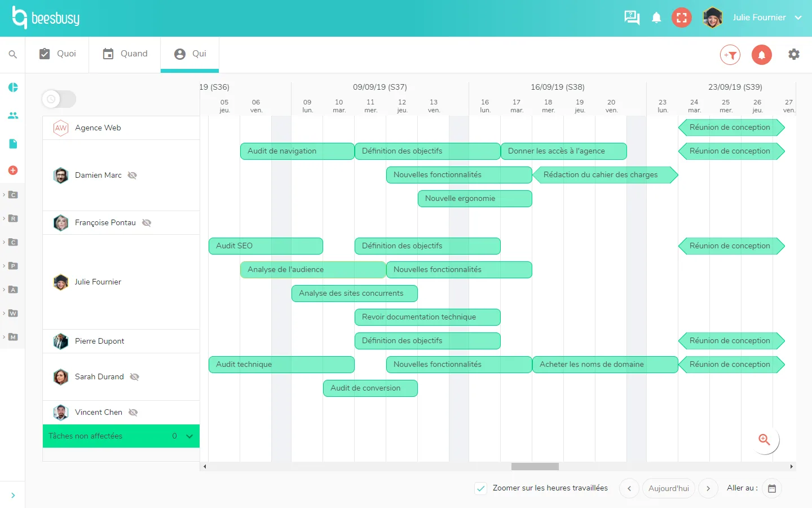Open the search icon in the sidebar
812x508 pixels.
(12, 54)
